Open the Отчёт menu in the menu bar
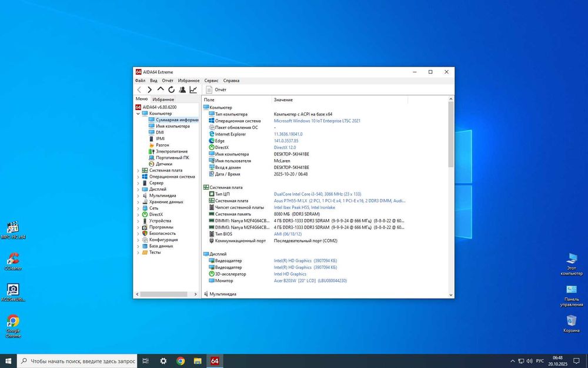Image resolution: width=588 pixels, height=368 pixels. tap(168, 80)
